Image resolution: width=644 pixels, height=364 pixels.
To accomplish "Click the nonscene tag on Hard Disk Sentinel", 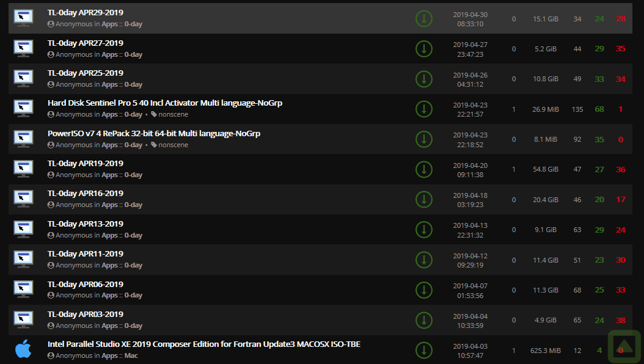I will coord(170,114).
